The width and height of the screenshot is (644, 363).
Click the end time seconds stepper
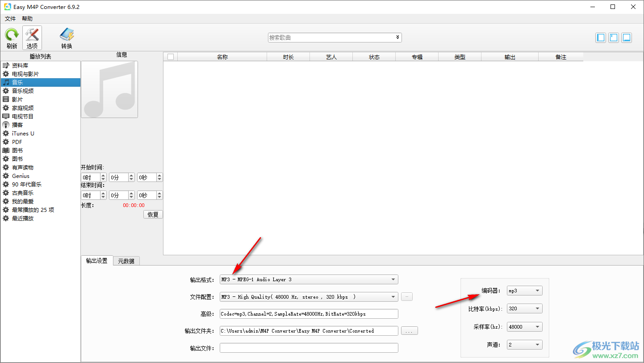pyautogui.click(x=159, y=195)
